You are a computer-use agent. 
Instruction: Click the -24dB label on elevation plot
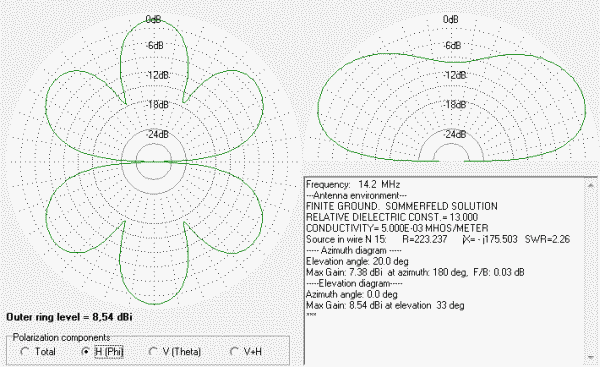[455, 134]
